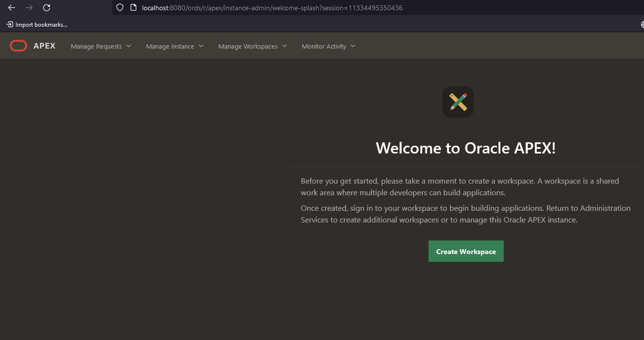Expand chevron next to Manage Instance
The height and width of the screenshot is (340, 644).
tap(201, 46)
